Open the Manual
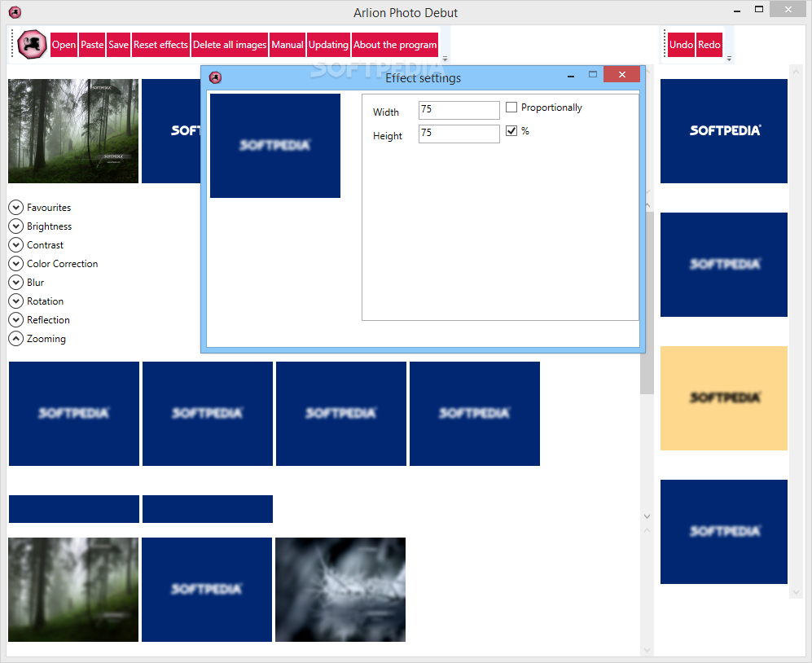The height and width of the screenshot is (663, 812). coord(287,45)
